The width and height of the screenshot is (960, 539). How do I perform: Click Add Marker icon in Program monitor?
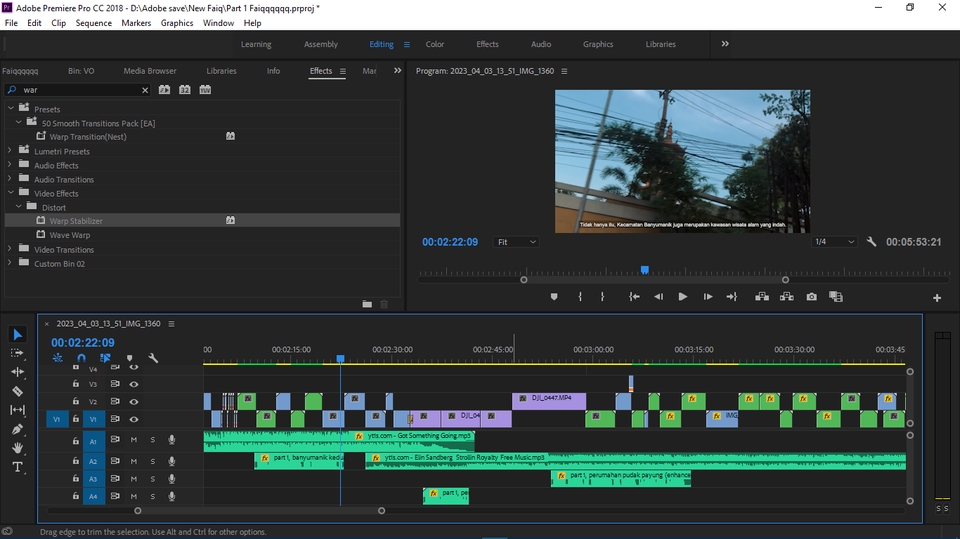click(554, 297)
